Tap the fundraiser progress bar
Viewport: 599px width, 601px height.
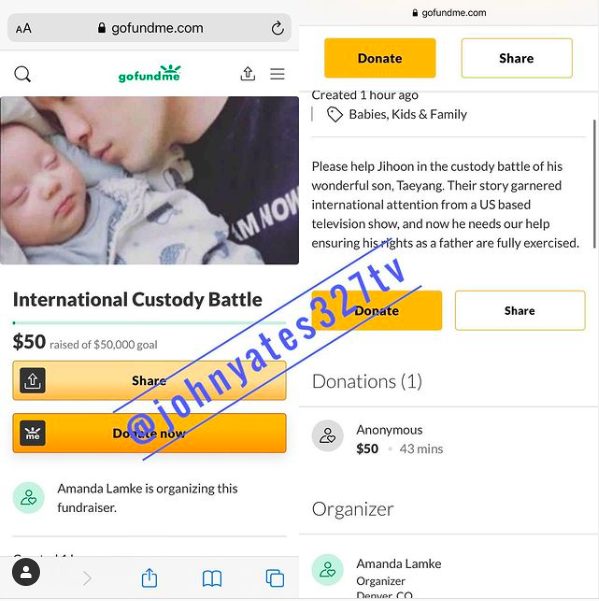tap(149, 323)
